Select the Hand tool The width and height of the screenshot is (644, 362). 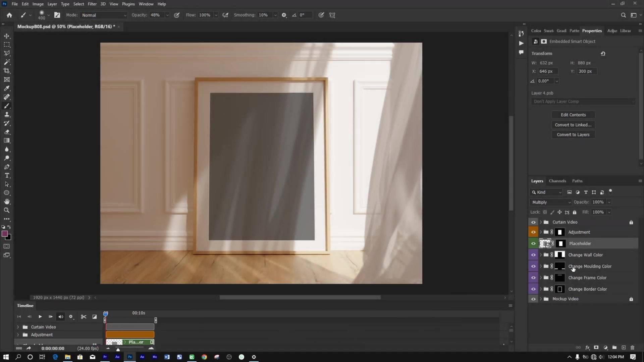(7, 201)
